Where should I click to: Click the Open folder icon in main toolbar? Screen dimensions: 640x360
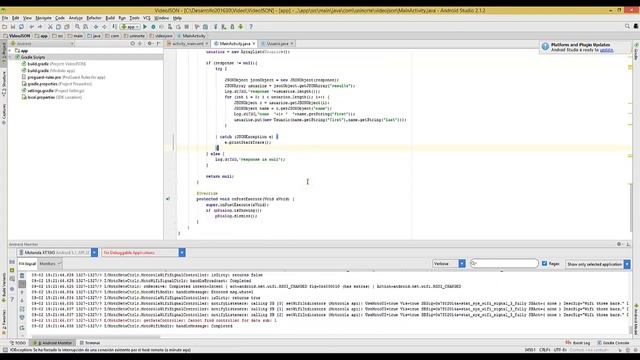(x=4, y=27)
